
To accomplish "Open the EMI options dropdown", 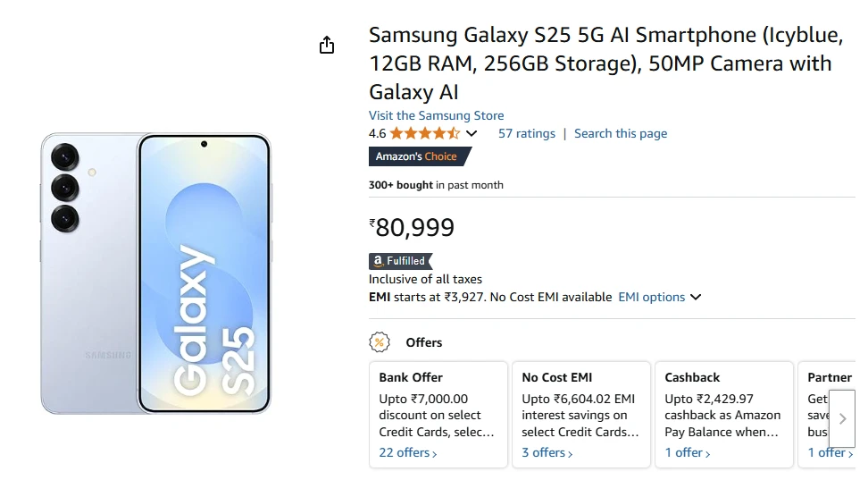I will pyautogui.click(x=660, y=297).
